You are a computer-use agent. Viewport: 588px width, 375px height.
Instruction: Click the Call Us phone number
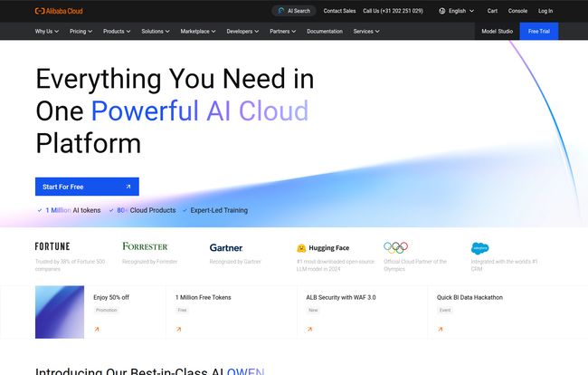tap(393, 11)
